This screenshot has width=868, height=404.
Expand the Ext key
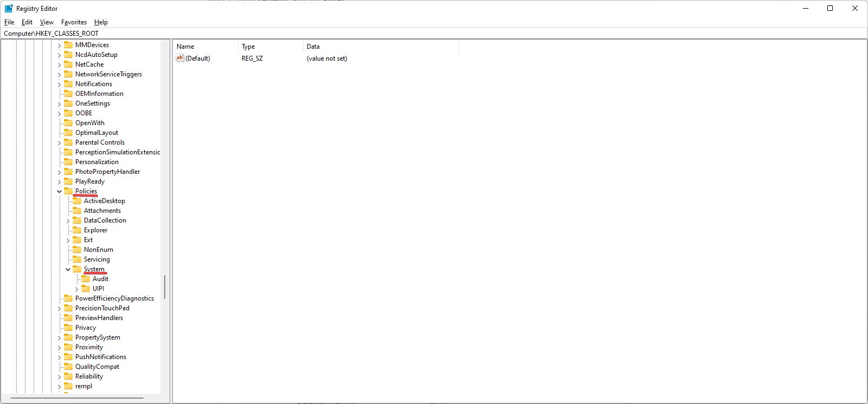(x=68, y=240)
